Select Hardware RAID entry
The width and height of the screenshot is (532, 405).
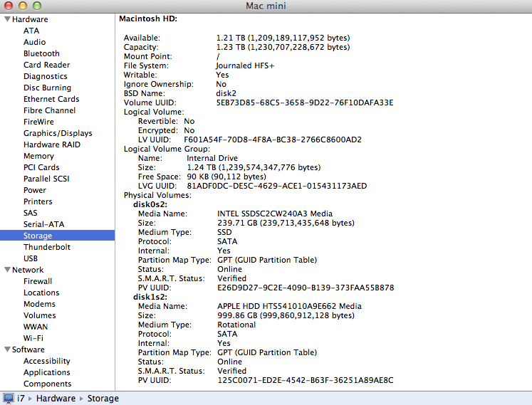tap(52, 144)
